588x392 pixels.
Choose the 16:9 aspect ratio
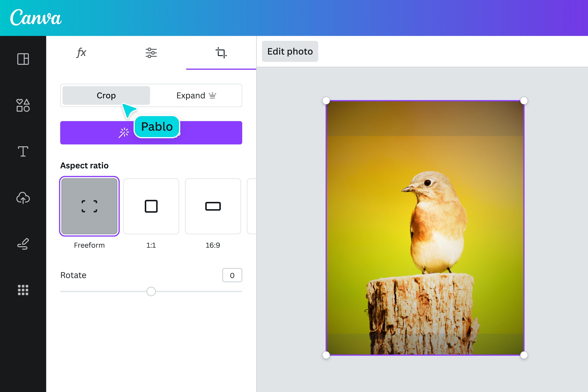pos(213,206)
